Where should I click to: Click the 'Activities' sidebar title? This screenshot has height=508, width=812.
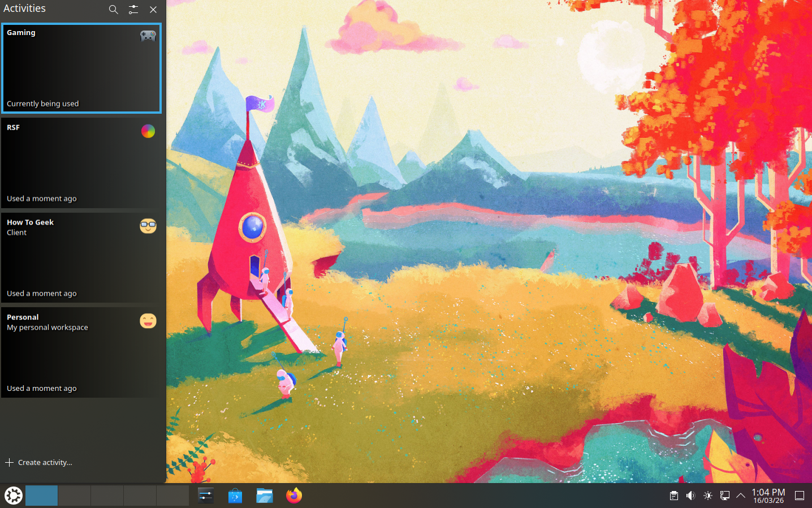(x=24, y=8)
